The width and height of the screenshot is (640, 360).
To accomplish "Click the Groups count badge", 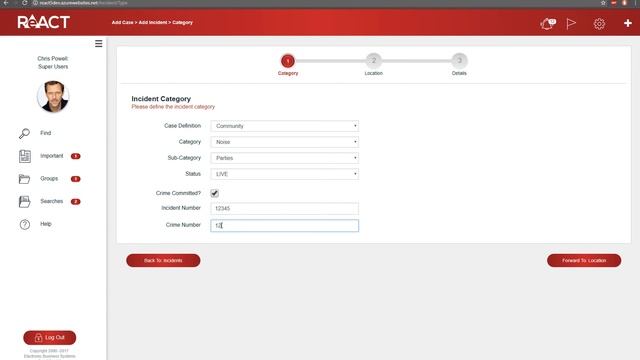I will [76, 179].
